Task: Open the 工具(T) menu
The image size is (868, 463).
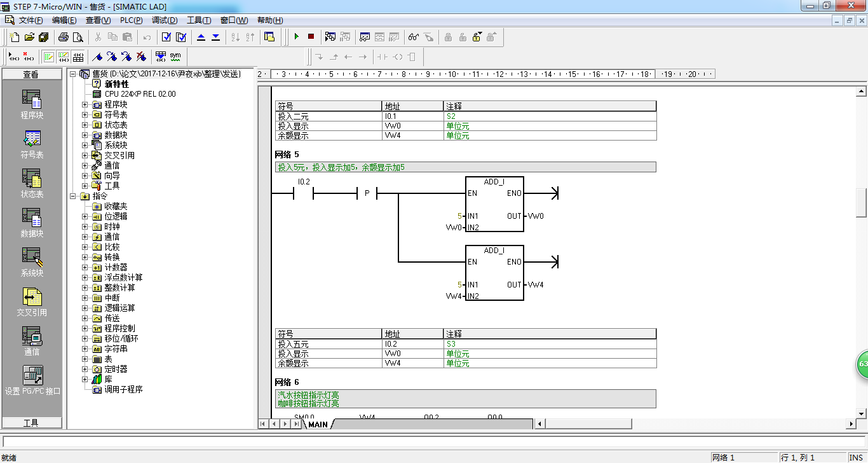Action: 199,20
